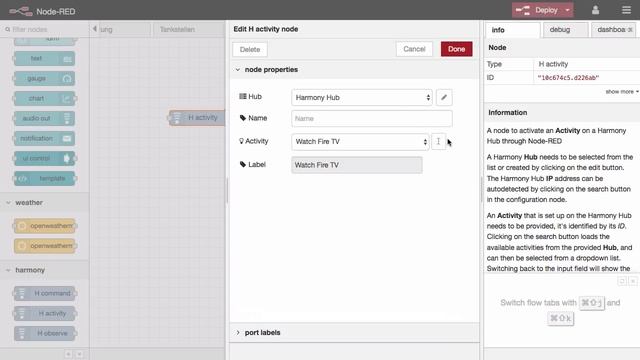Screen dimensions: 640x360
Task: Click the H activity node on canvas
Action: (198, 118)
